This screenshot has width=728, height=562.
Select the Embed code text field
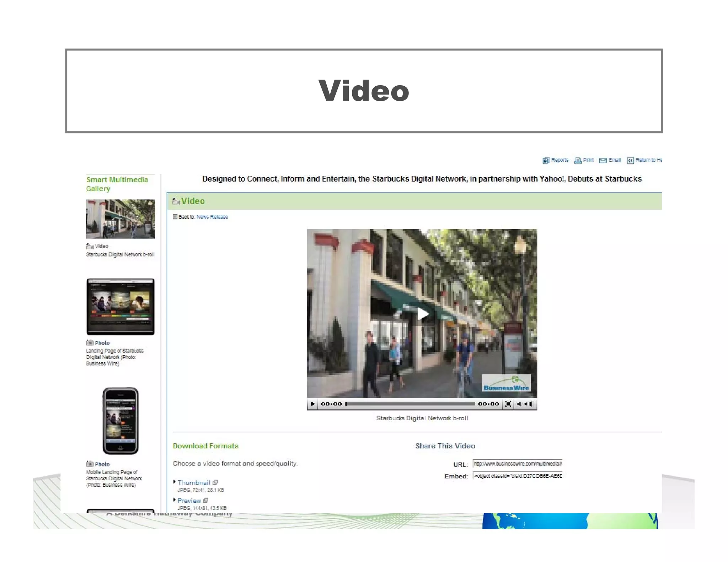[517, 476]
